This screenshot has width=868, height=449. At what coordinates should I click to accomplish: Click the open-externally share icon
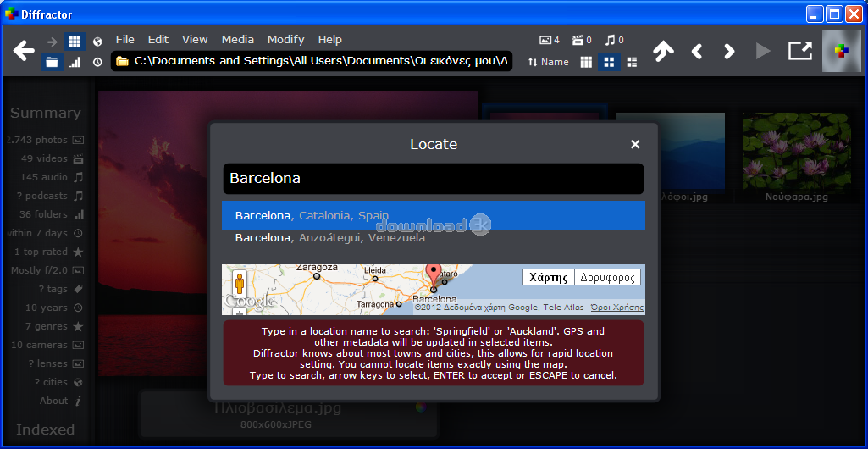point(800,51)
